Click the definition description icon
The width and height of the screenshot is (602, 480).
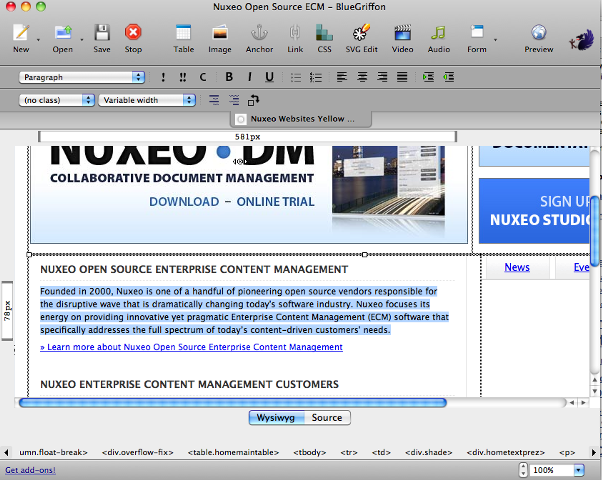tap(234, 100)
